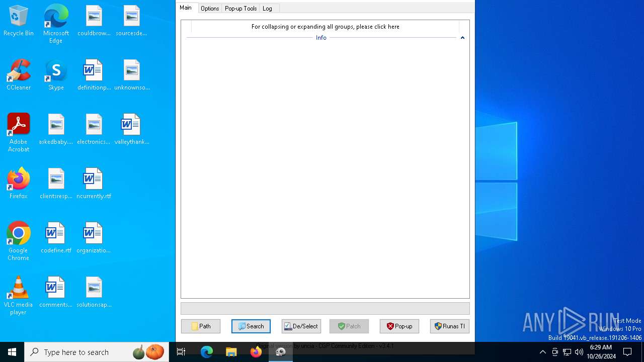
Task: Select the comments... Word document
Action: [56, 293]
